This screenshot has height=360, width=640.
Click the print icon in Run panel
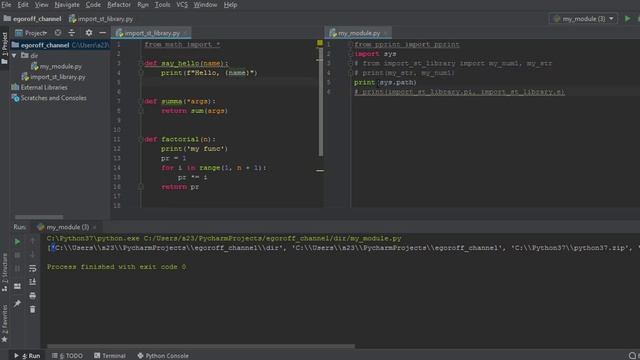[33, 296]
